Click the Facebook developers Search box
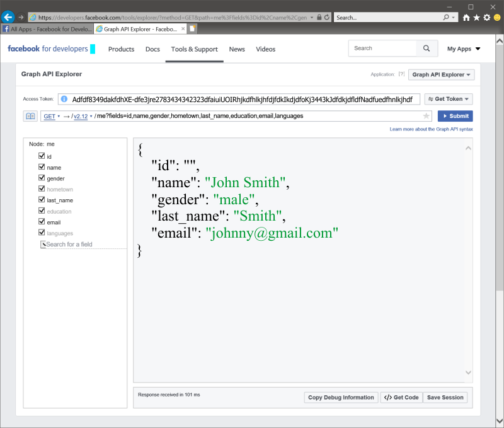The image size is (504, 428). pos(382,49)
